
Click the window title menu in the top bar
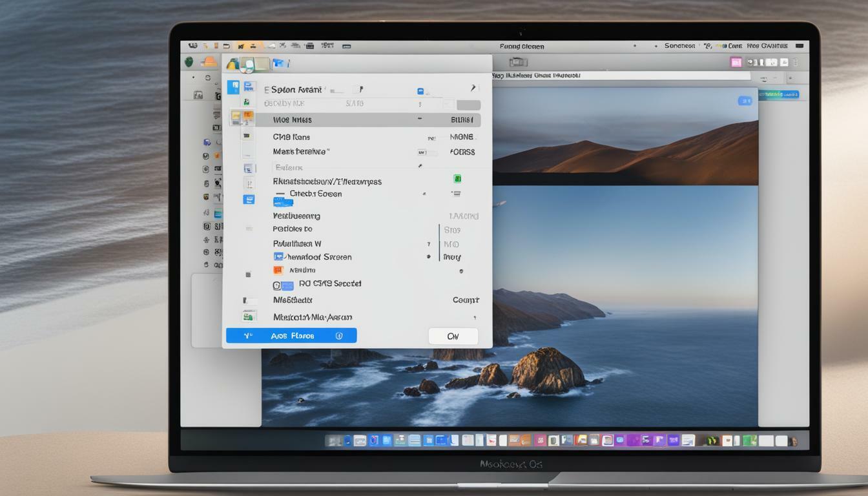click(x=521, y=46)
